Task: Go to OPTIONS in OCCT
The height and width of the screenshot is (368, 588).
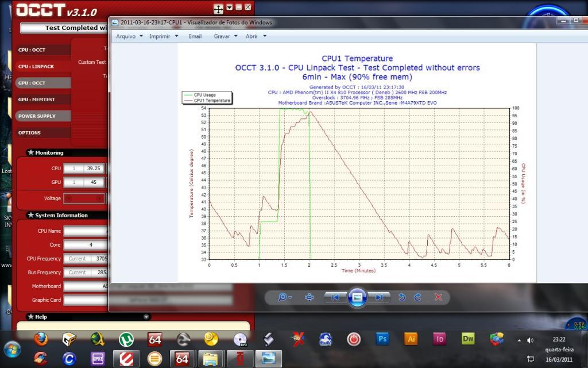Action: 43,133
